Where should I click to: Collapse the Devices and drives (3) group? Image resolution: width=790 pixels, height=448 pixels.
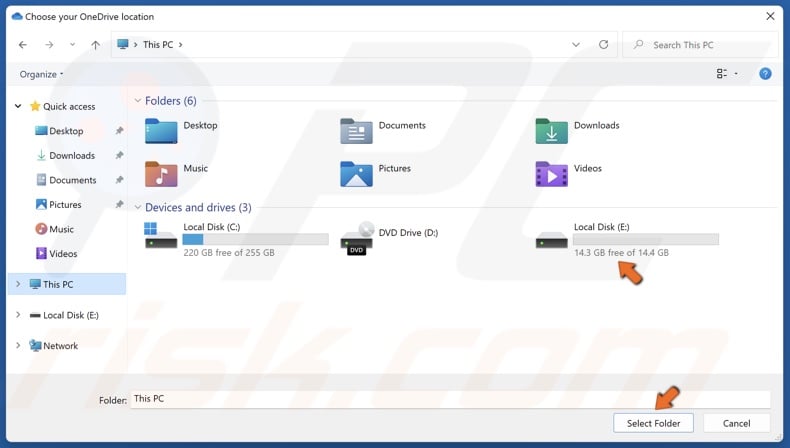point(138,208)
